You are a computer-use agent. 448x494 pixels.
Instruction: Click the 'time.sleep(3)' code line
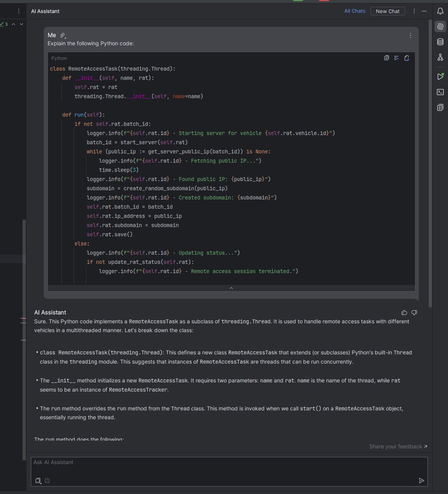pos(119,170)
